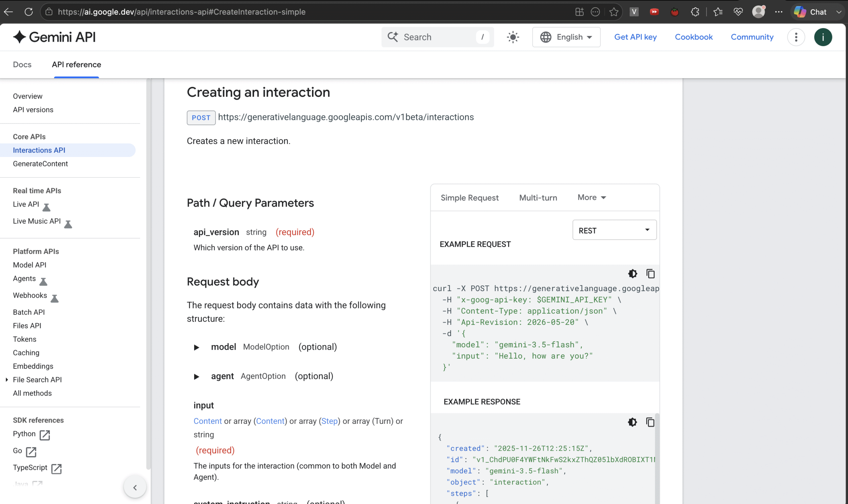This screenshot has height=504, width=848.
Task: Open Batch API in the sidebar
Action: coord(29,312)
